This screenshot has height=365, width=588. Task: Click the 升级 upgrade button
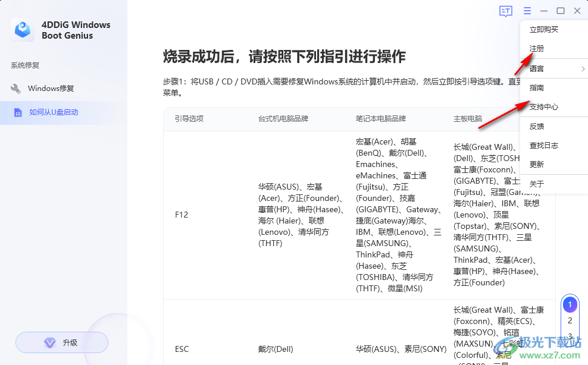[62, 342]
